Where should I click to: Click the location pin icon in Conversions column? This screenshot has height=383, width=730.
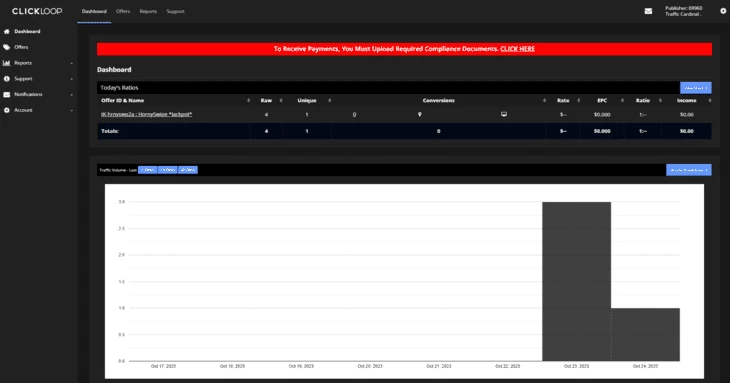(419, 114)
